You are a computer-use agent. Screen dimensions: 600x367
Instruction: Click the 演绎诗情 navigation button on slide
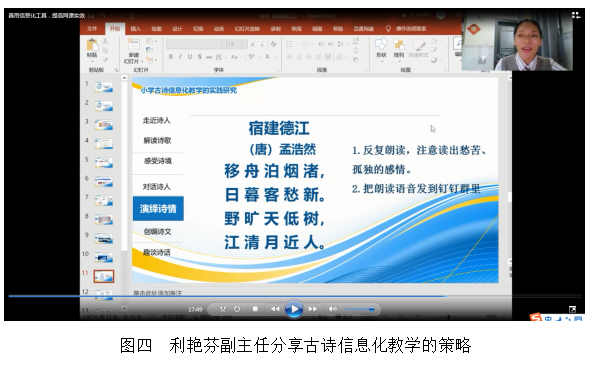click(158, 209)
